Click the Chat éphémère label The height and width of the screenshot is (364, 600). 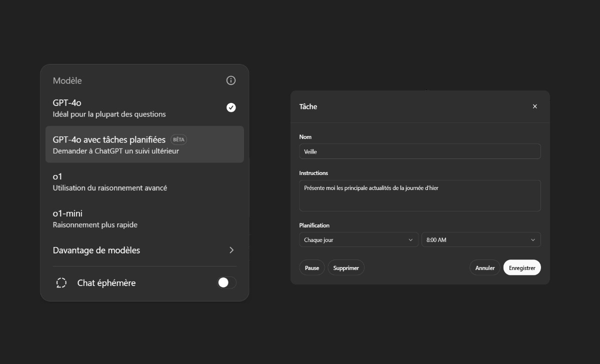106,283
